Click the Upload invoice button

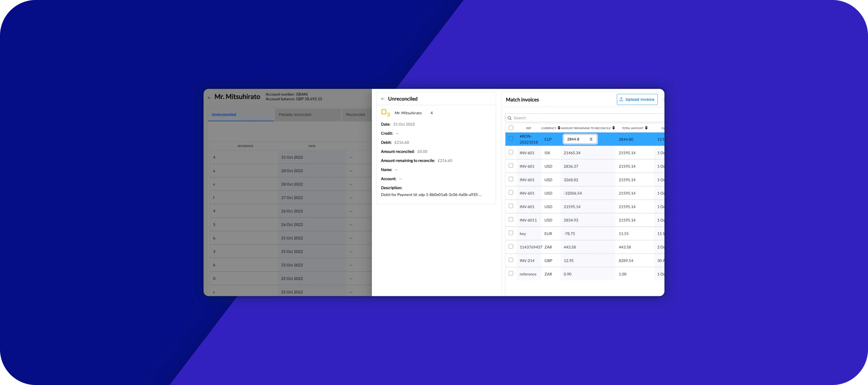637,99
